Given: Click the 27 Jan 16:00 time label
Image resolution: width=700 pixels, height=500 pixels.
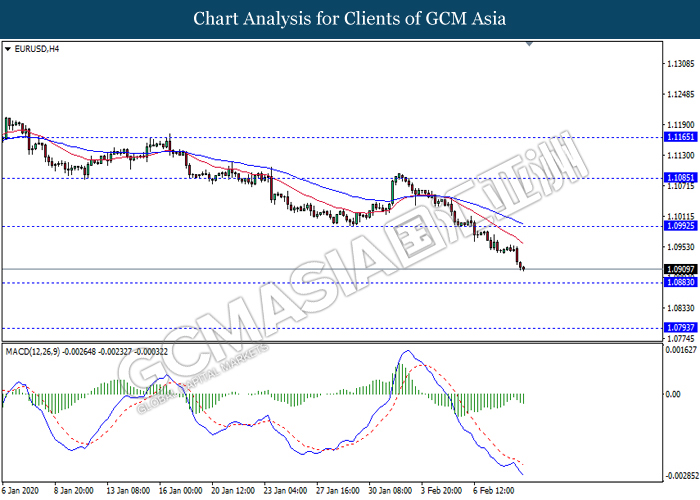Looking at the screenshot, I should click(338, 491).
